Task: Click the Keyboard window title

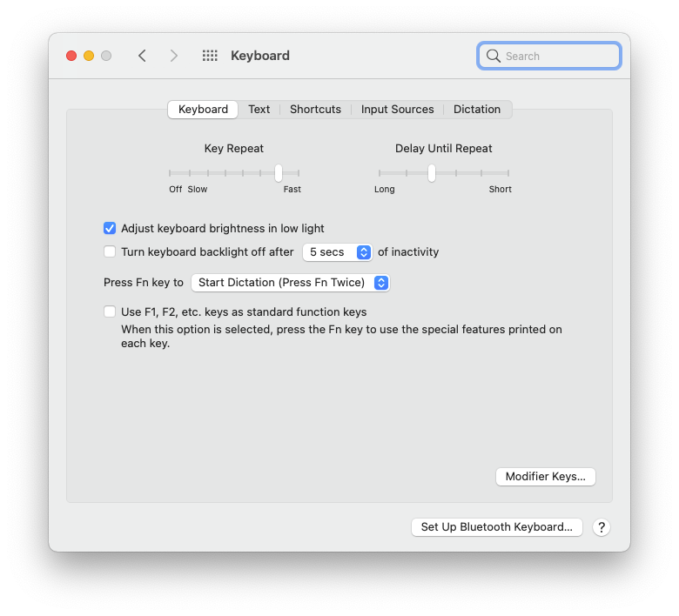Action: 260,56
